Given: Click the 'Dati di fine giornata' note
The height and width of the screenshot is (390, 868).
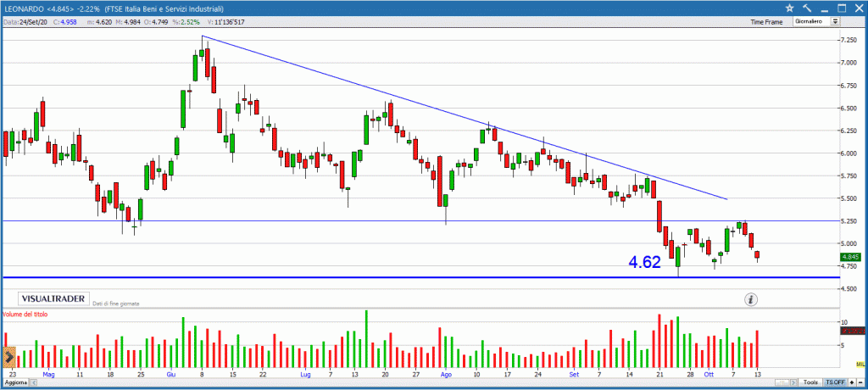Looking at the screenshot, I should 116,304.
